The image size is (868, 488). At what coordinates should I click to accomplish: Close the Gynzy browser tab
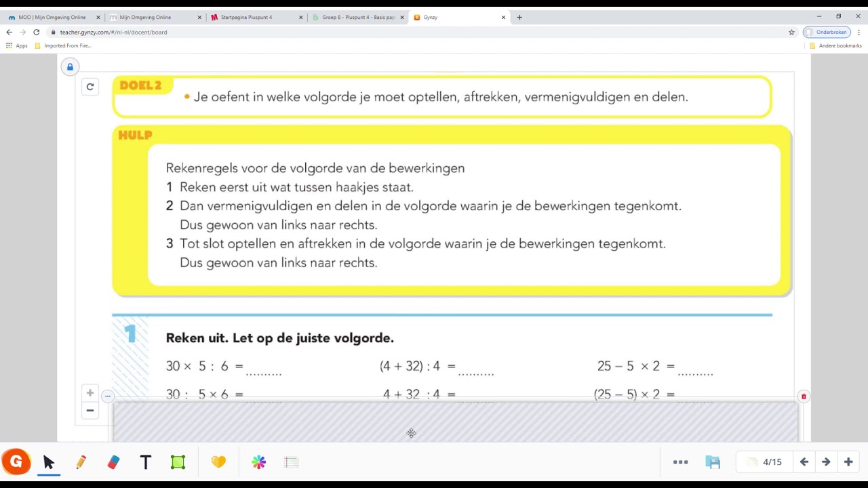(503, 18)
